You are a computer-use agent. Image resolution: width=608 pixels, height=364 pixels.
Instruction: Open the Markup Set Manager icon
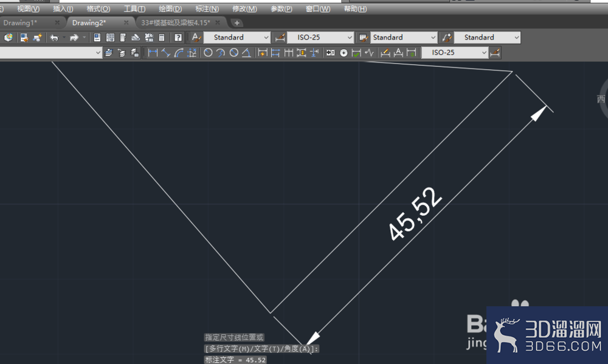[x=149, y=38]
